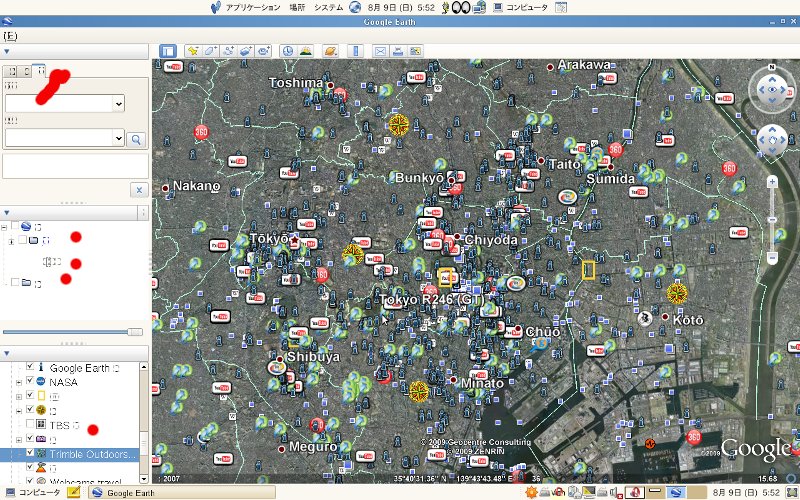Select the Add Polygon tool
The height and width of the screenshot is (500, 800).
[211, 51]
